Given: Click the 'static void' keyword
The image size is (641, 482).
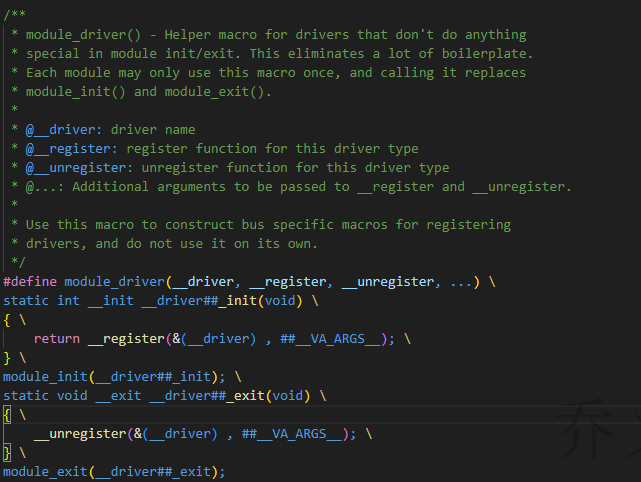Looking at the screenshot, I should 45,395.
